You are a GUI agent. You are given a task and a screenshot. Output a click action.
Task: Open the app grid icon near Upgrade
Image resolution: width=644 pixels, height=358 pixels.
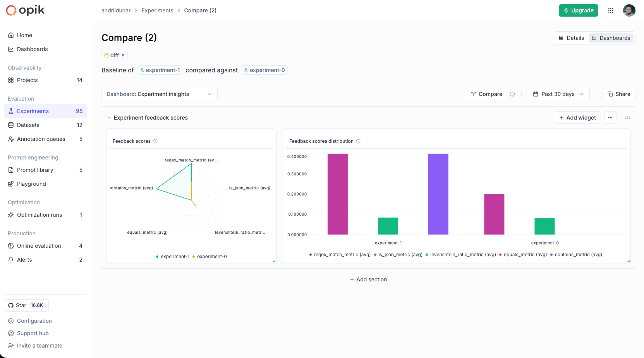611,10
